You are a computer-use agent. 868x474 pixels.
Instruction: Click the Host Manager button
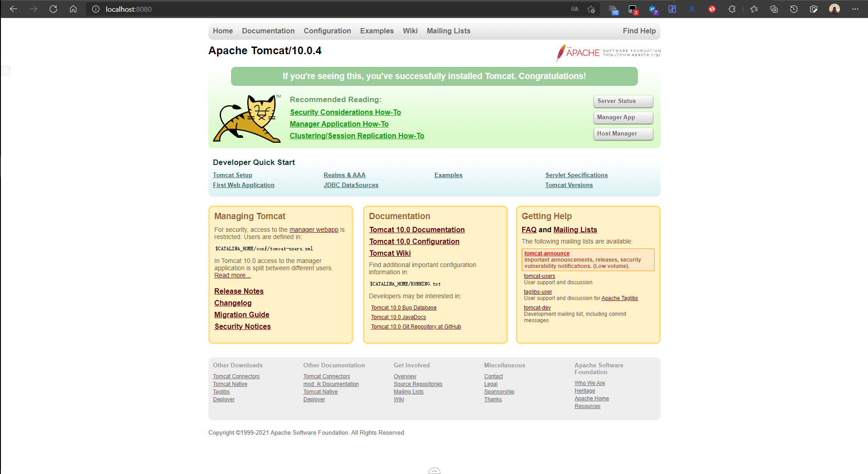(623, 134)
